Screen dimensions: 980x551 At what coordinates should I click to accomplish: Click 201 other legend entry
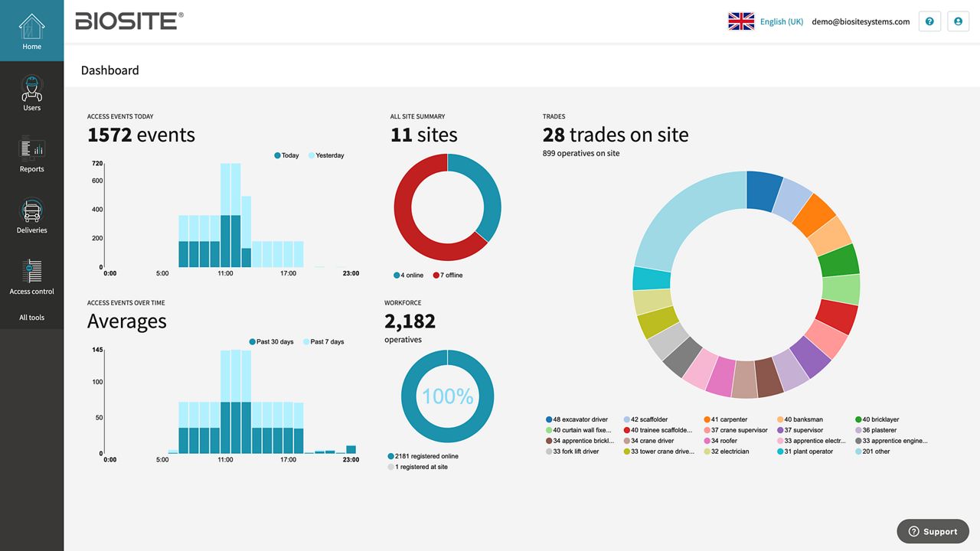873,452
